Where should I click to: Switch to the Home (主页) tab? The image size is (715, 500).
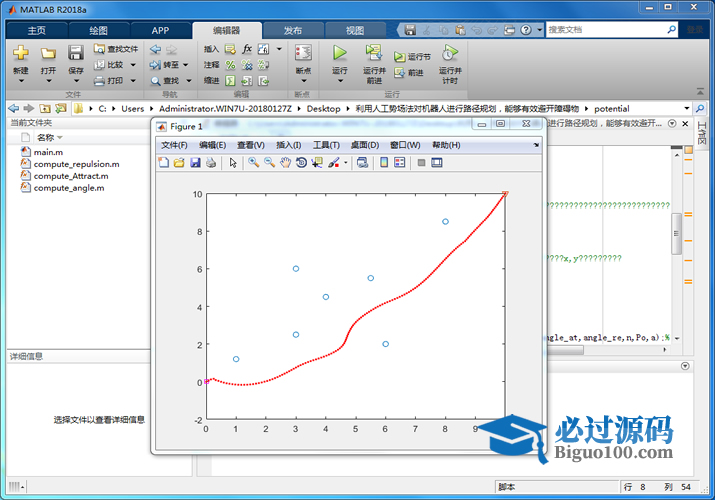click(x=37, y=31)
